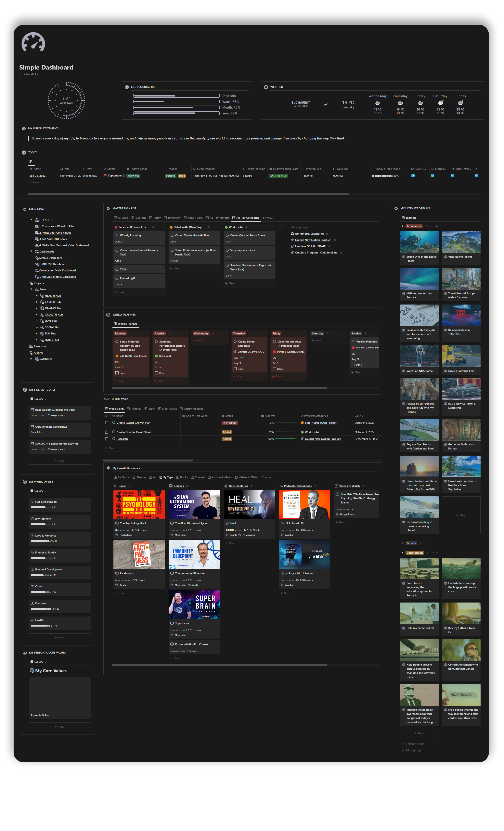The image size is (504, 831).
Task: Click the Weather widget header icon
Action: tap(266, 87)
